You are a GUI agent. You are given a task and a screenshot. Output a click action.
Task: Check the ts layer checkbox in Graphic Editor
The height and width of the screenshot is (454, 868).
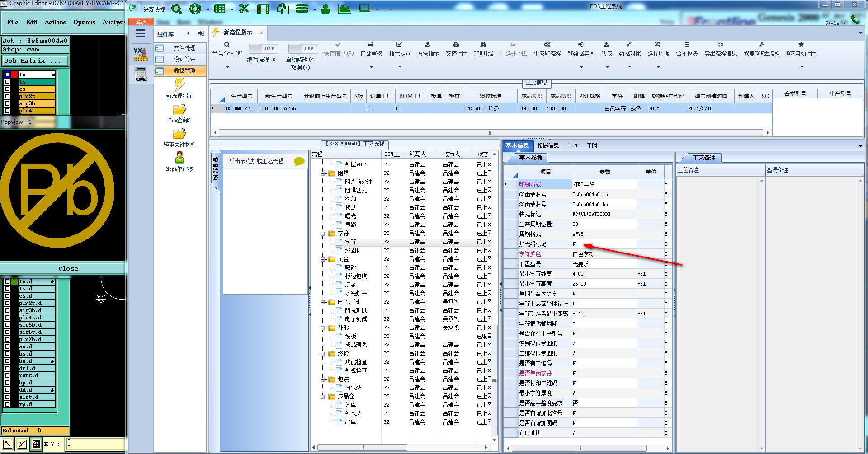[7, 82]
